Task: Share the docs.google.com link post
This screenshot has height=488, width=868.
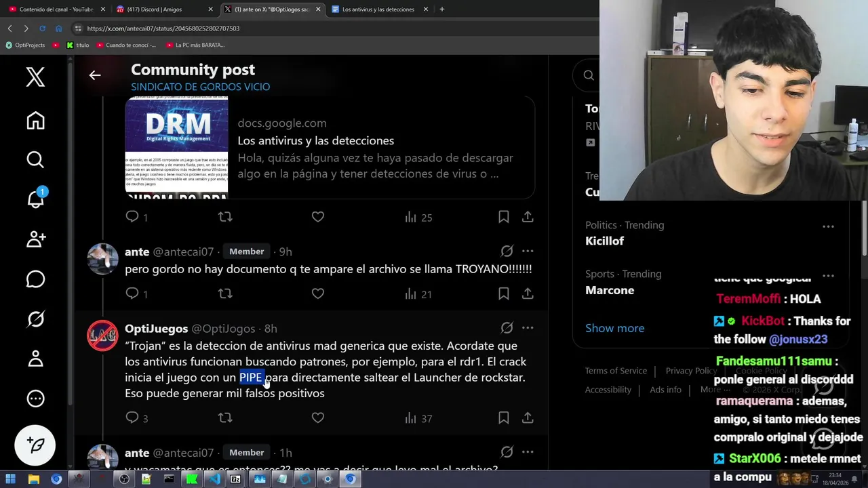Action: tap(528, 217)
